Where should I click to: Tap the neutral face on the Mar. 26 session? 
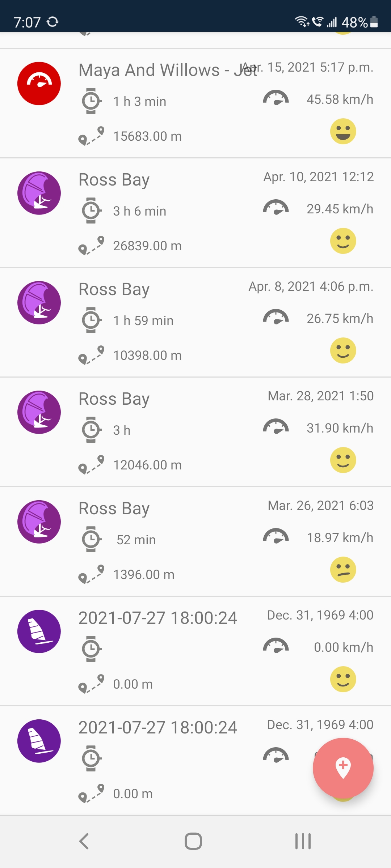(343, 570)
